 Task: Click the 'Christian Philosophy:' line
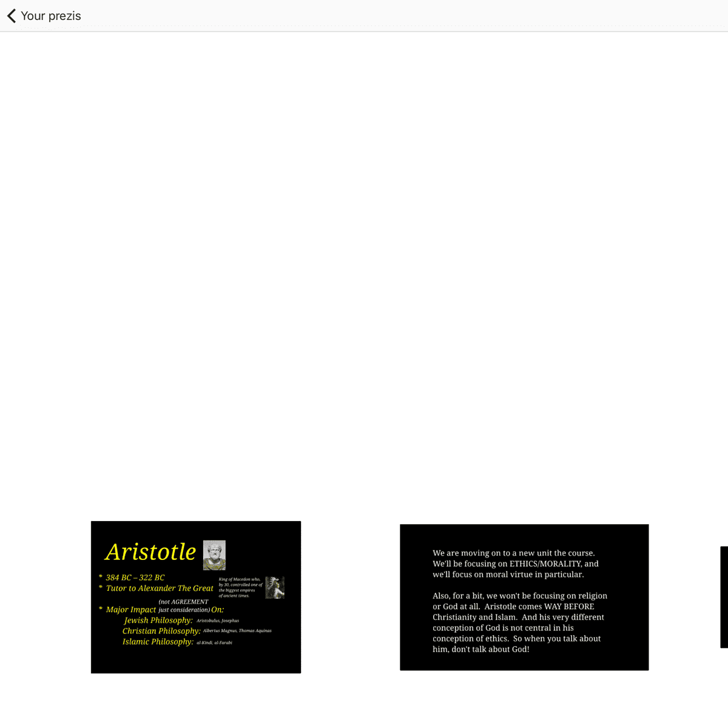161,631
